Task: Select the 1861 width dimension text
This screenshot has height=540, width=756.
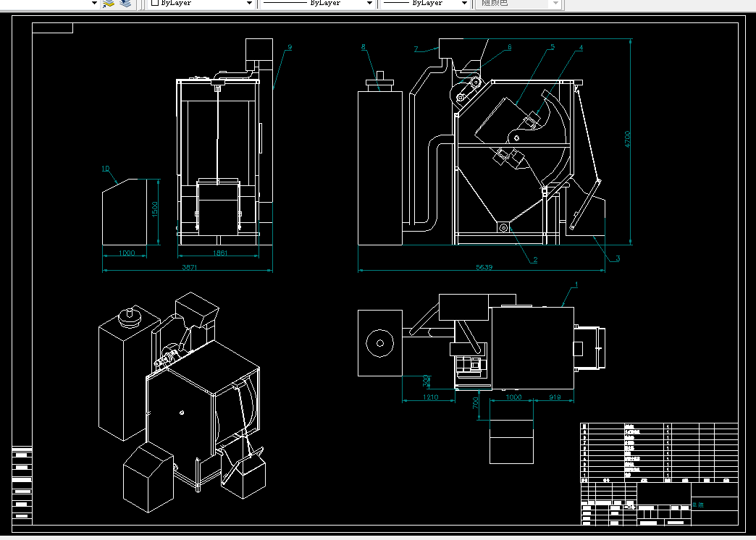Action: 220,253
